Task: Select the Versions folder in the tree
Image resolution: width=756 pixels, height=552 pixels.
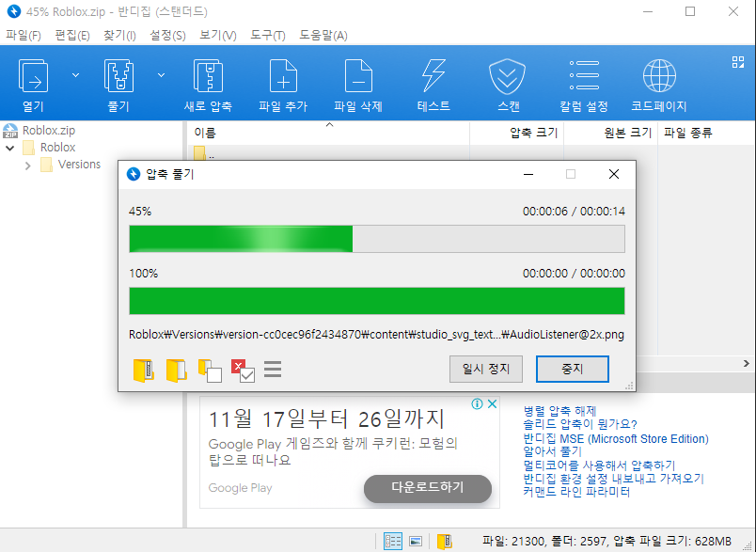Action: pos(79,165)
